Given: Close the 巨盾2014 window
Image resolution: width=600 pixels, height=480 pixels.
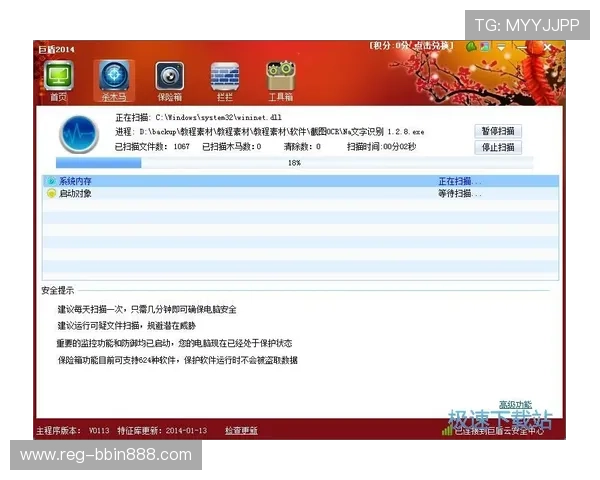Looking at the screenshot, I should (547, 47).
